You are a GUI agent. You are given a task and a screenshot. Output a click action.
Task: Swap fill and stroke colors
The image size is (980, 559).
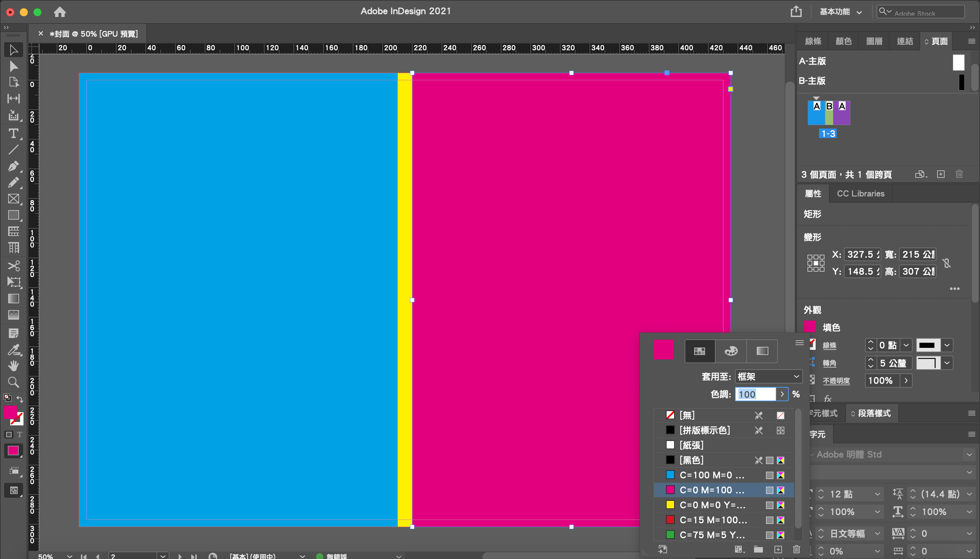pyautogui.click(x=20, y=399)
